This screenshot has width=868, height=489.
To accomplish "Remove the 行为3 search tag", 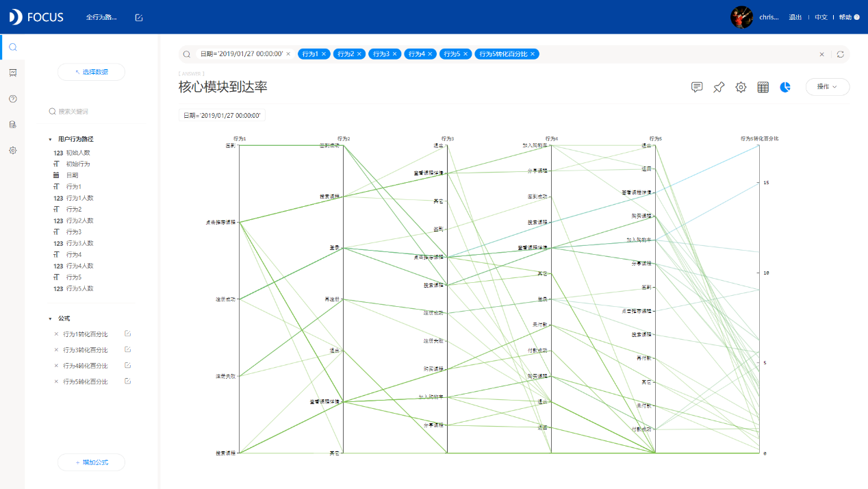I will click(395, 54).
